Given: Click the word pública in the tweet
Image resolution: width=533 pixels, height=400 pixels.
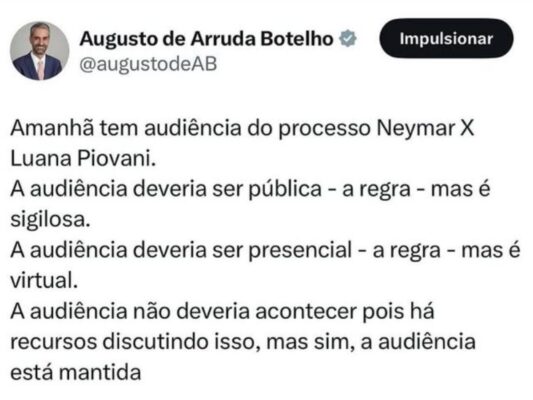Looking at the screenshot, I should [285, 189].
